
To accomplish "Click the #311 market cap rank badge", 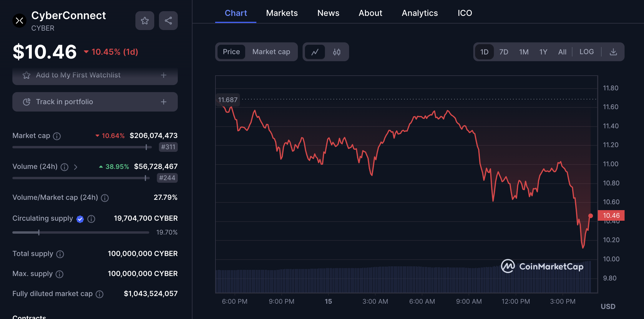I will pos(168,147).
